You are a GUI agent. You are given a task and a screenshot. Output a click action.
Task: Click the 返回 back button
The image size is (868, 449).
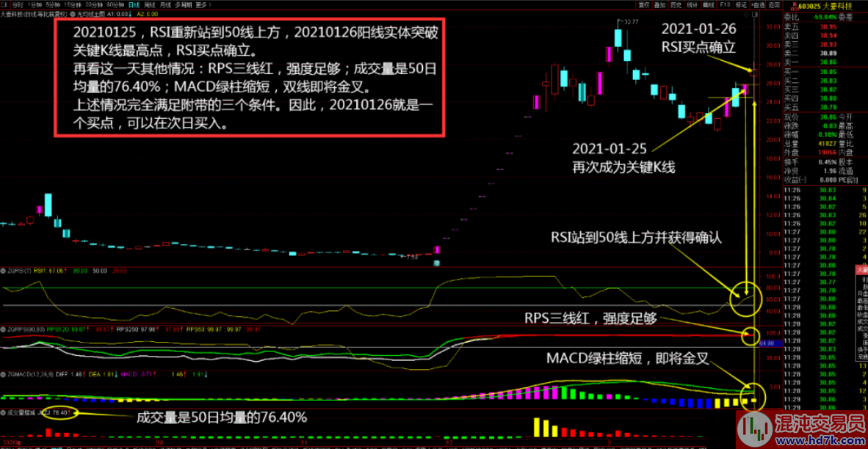point(774,4)
